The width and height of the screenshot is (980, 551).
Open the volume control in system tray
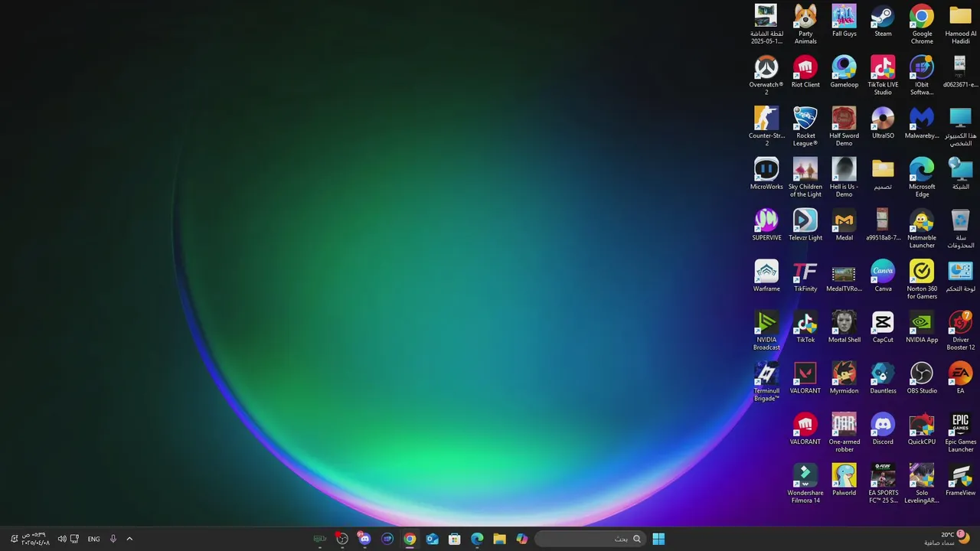(62, 539)
